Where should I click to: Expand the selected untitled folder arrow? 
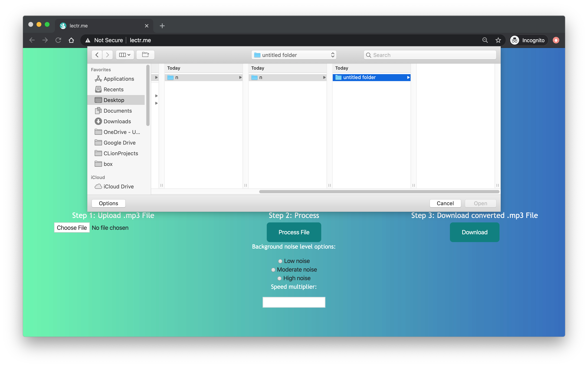408,77
